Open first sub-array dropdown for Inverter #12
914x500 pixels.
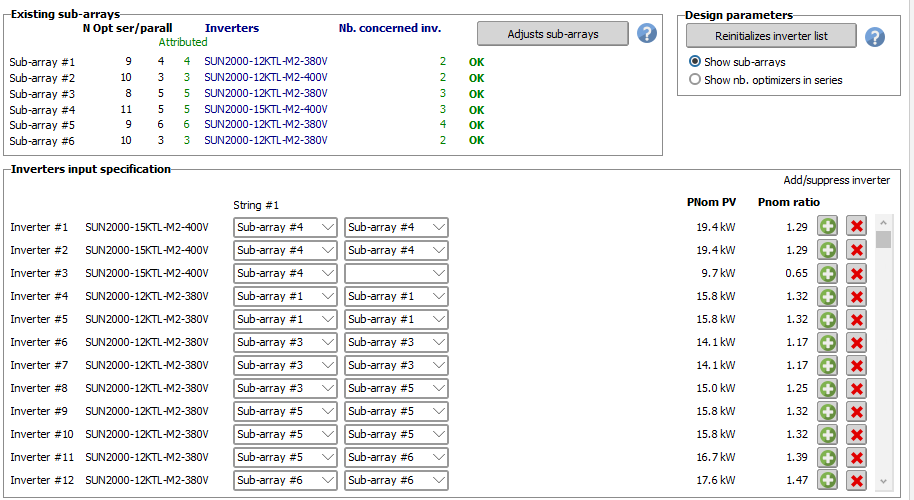[285, 480]
